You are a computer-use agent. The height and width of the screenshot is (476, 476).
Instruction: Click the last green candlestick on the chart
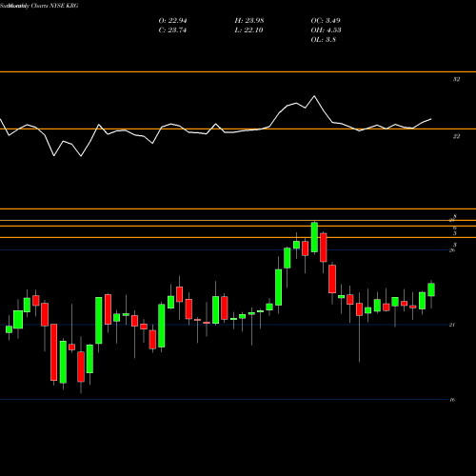click(431, 289)
